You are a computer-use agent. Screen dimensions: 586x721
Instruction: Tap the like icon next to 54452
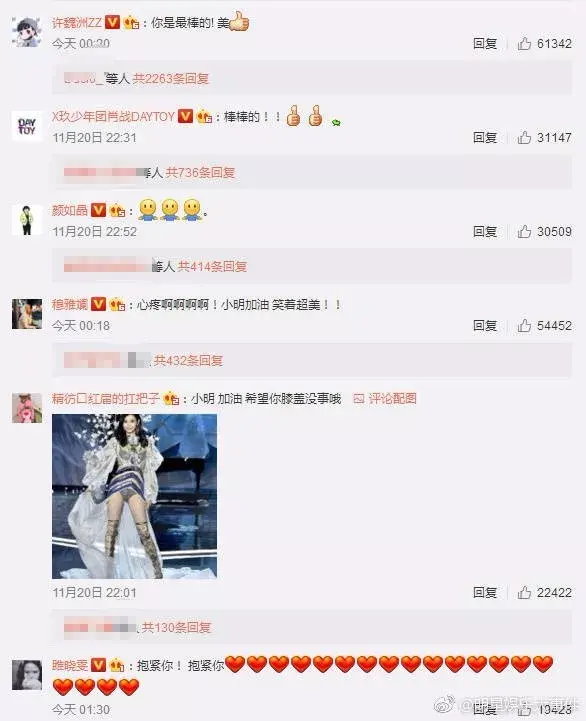524,326
